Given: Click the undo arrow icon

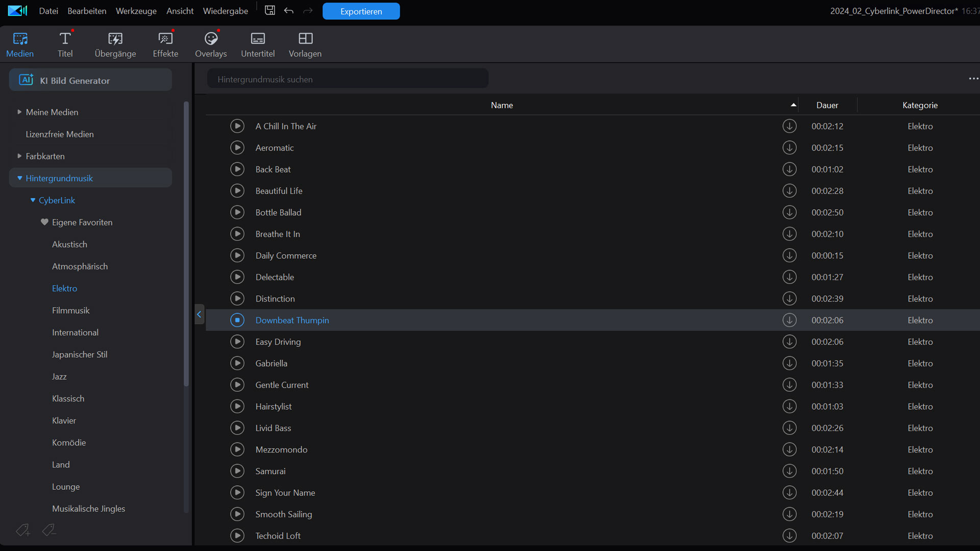Looking at the screenshot, I should click(289, 11).
